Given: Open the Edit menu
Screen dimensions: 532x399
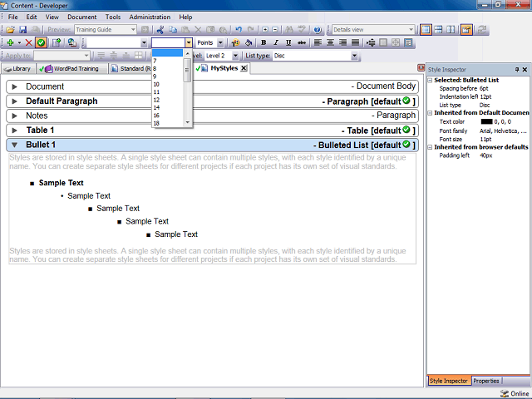Looking at the screenshot, I should 32,17.
